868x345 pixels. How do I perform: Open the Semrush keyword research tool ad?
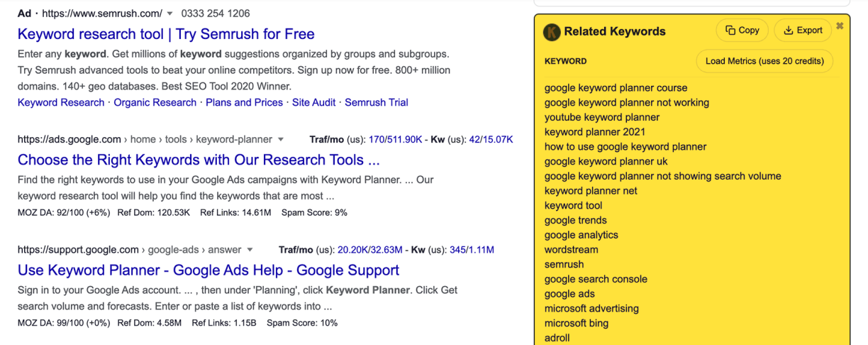[166, 34]
